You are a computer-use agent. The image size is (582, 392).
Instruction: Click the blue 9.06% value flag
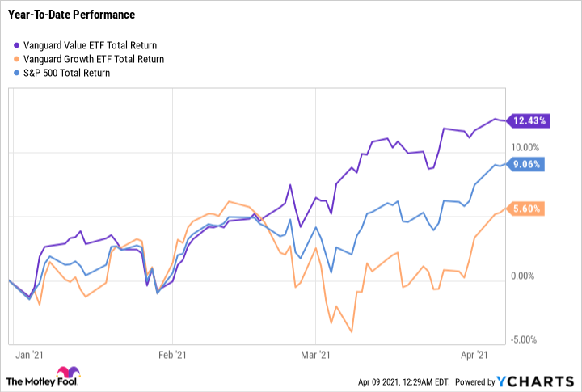pyautogui.click(x=529, y=164)
